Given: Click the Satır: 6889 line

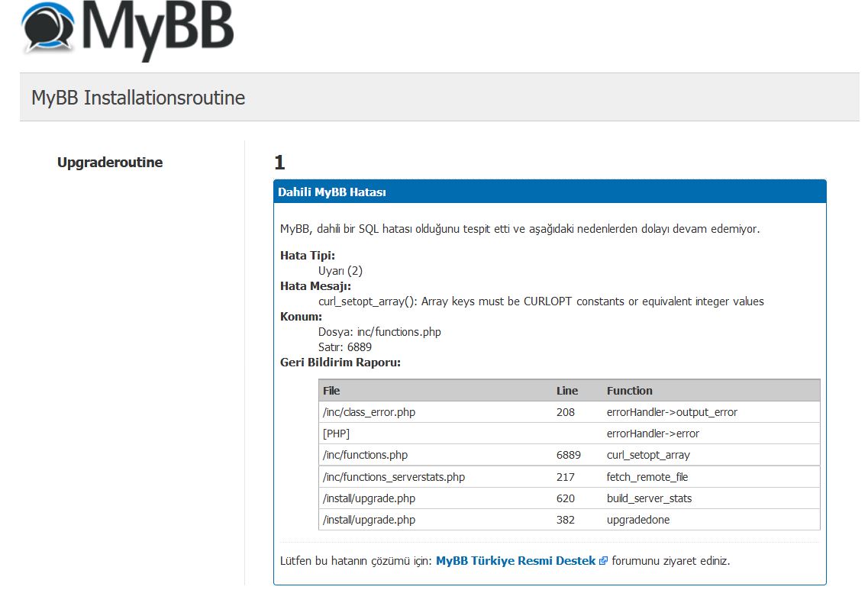Looking at the screenshot, I should (x=345, y=347).
